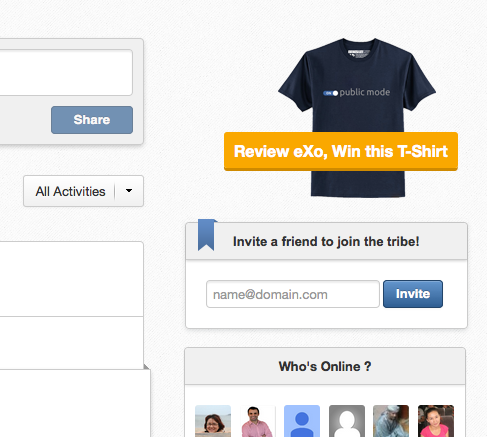Focus the name@domain.com email field
Viewport: 487px width, 437px height.
point(293,294)
